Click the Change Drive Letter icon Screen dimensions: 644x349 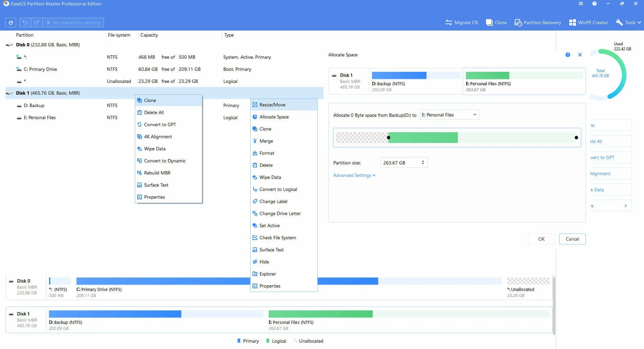click(x=255, y=213)
